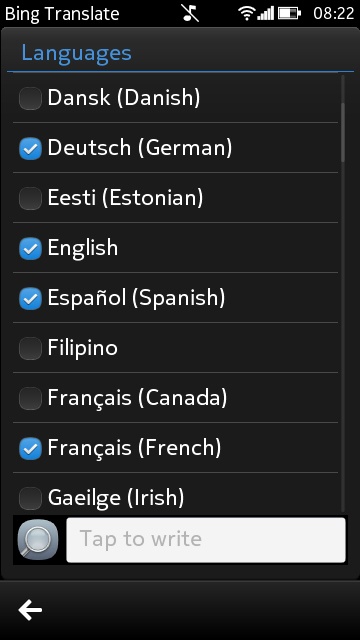
Task: Tap the 08:22 clock in status bar
Action: (x=333, y=13)
